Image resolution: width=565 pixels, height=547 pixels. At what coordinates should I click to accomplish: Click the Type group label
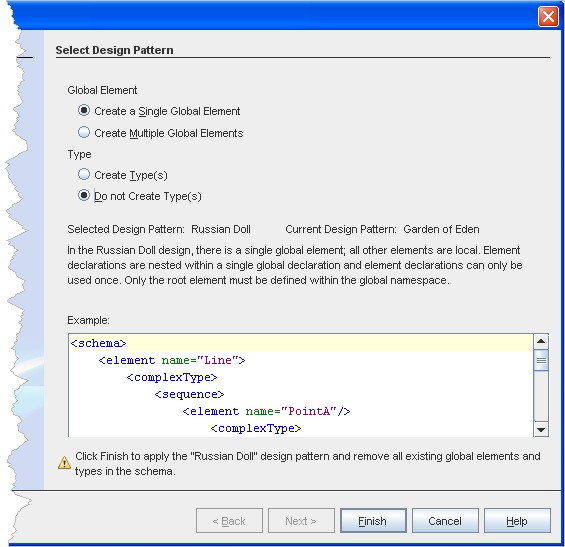pyautogui.click(x=79, y=154)
